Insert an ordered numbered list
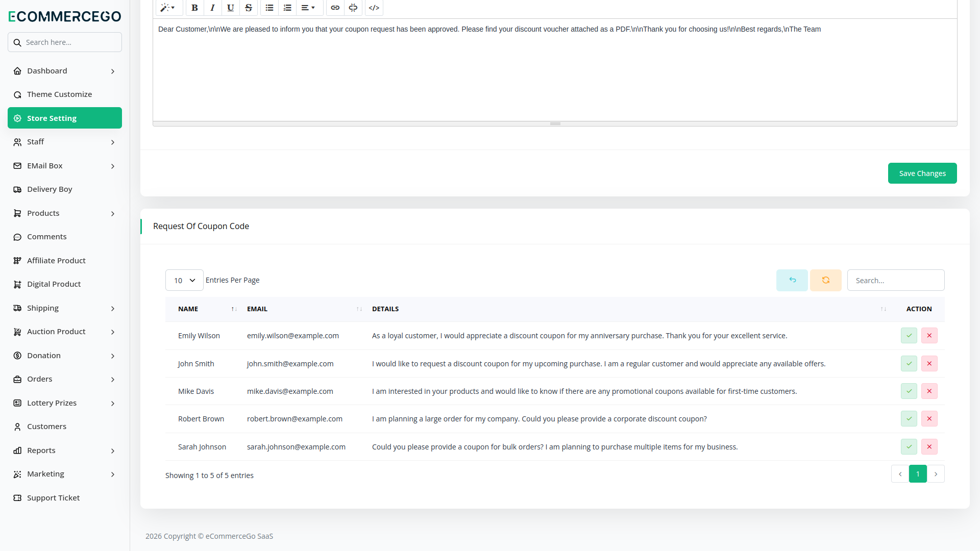 click(287, 8)
